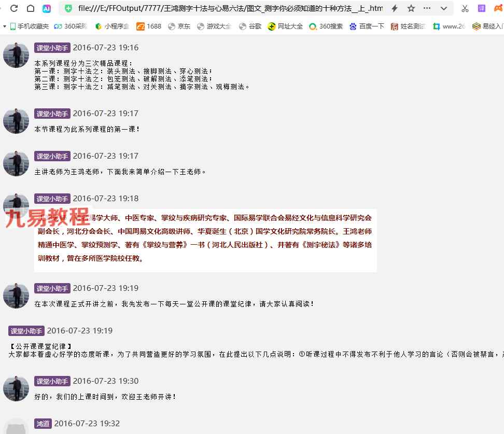
Task: Click the 课堂小助手 tag at 19:16
Action: click(x=52, y=48)
